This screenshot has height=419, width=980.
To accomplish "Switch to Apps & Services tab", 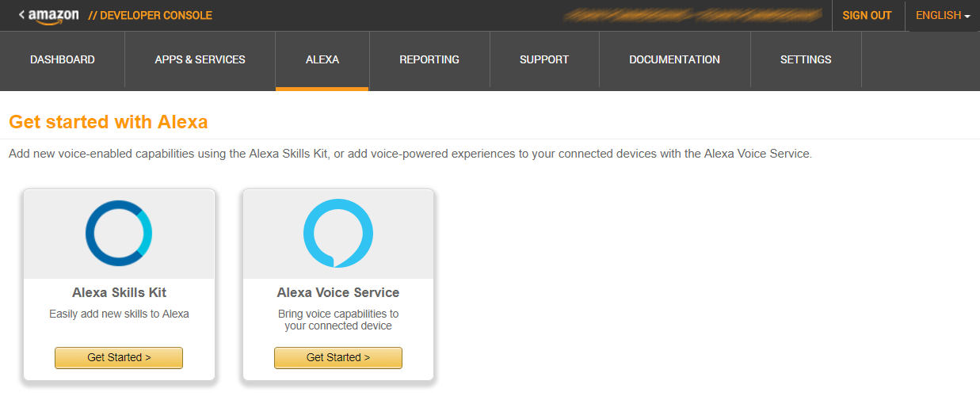I will (200, 59).
